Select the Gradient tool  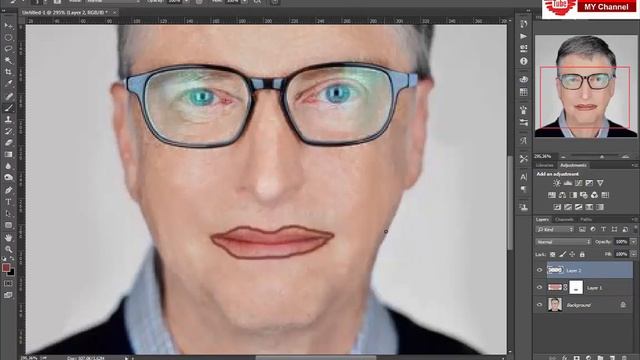click(8, 154)
